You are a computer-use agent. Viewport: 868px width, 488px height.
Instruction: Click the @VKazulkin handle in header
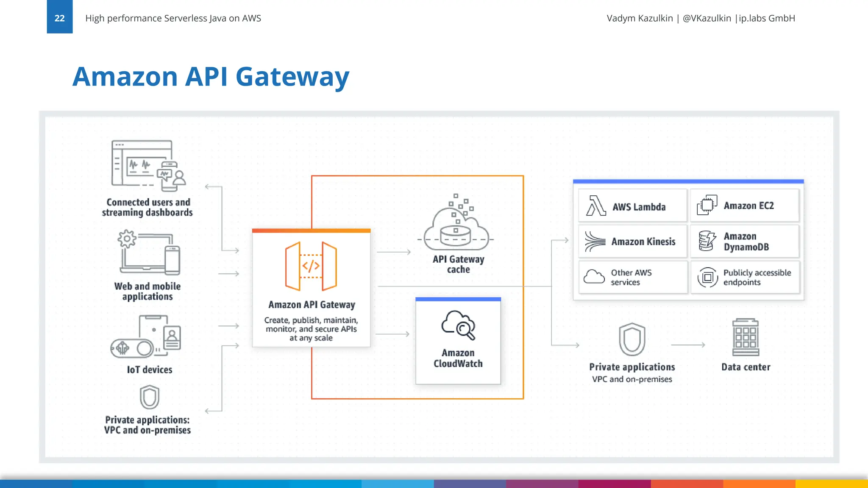tap(707, 18)
